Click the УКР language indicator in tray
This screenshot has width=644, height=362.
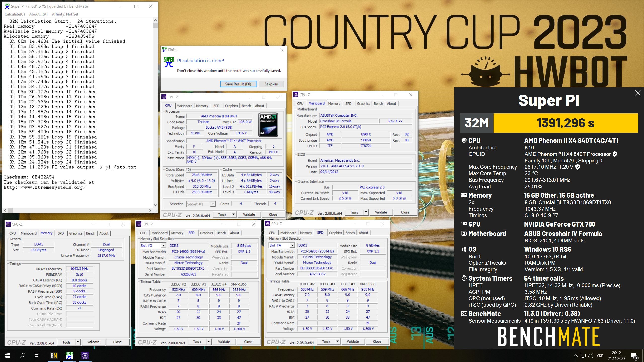click(600, 356)
